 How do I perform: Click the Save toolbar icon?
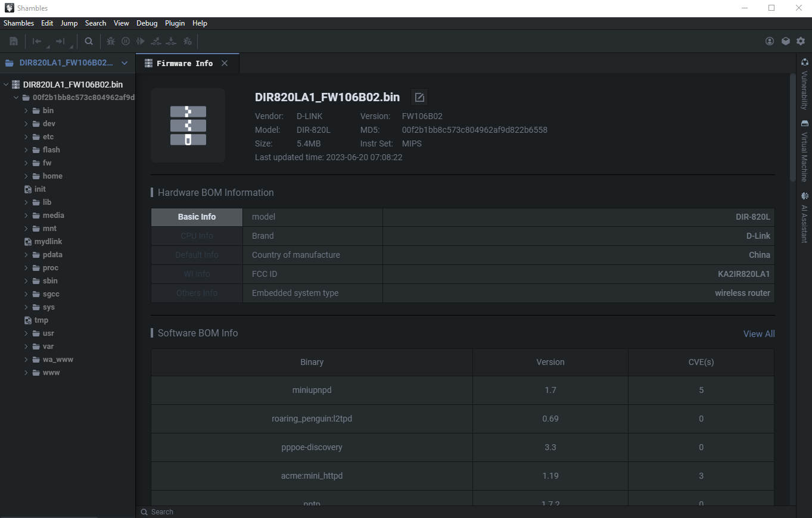coord(14,41)
